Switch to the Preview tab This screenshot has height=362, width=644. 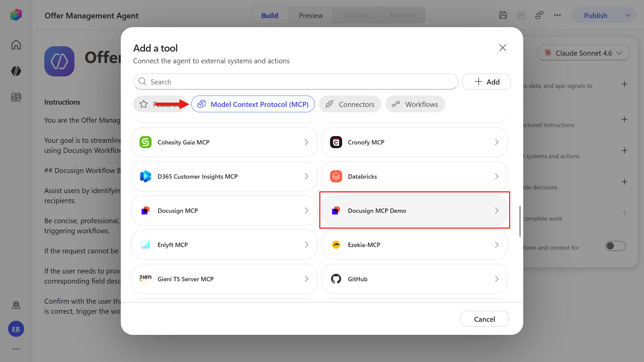click(x=311, y=15)
